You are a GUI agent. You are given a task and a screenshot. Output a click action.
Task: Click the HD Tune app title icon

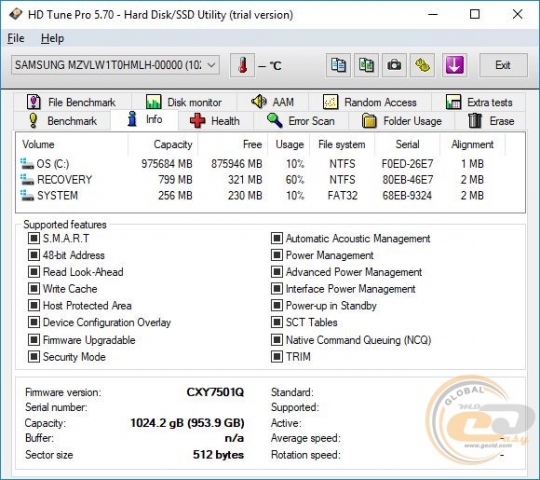(15, 14)
